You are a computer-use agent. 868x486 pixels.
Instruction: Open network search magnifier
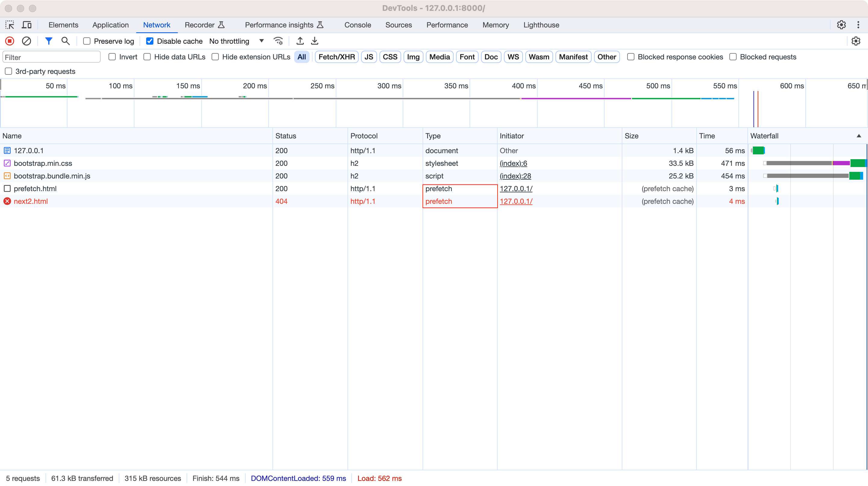coord(65,41)
